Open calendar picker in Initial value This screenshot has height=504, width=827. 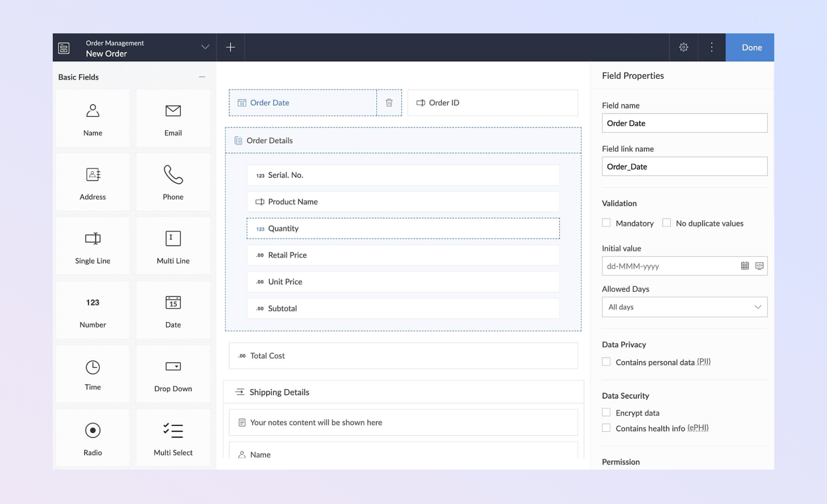click(745, 266)
